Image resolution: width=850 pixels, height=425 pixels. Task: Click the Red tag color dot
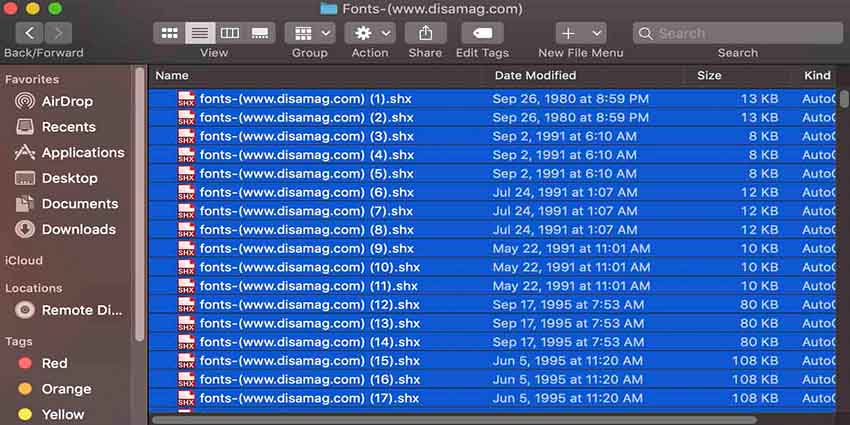pos(25,364)
